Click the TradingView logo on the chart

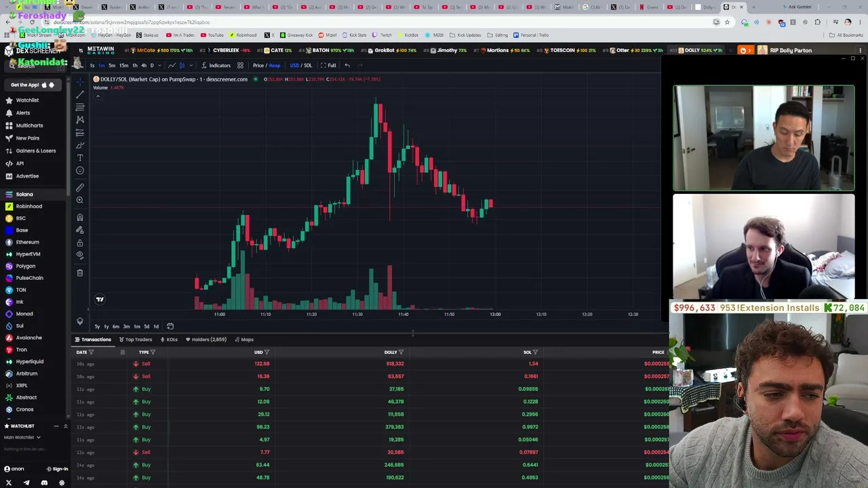[100, 300]
